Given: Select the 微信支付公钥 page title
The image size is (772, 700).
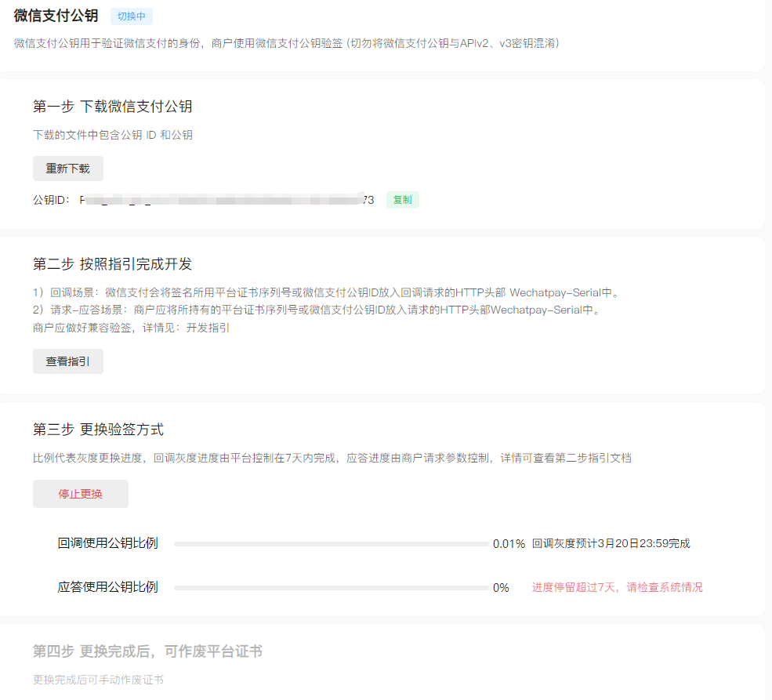Looking at the screenshot, I should 56,16.
